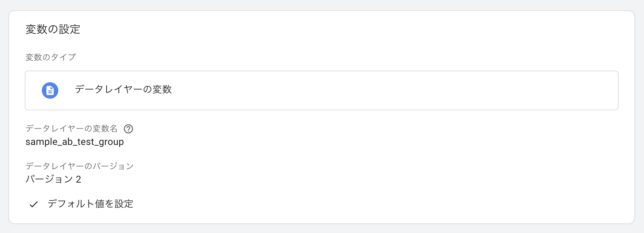The image size is (644, 233).
Task: Click the checkmark icon beside デフォルト値を設定
Action: point(34,204)
